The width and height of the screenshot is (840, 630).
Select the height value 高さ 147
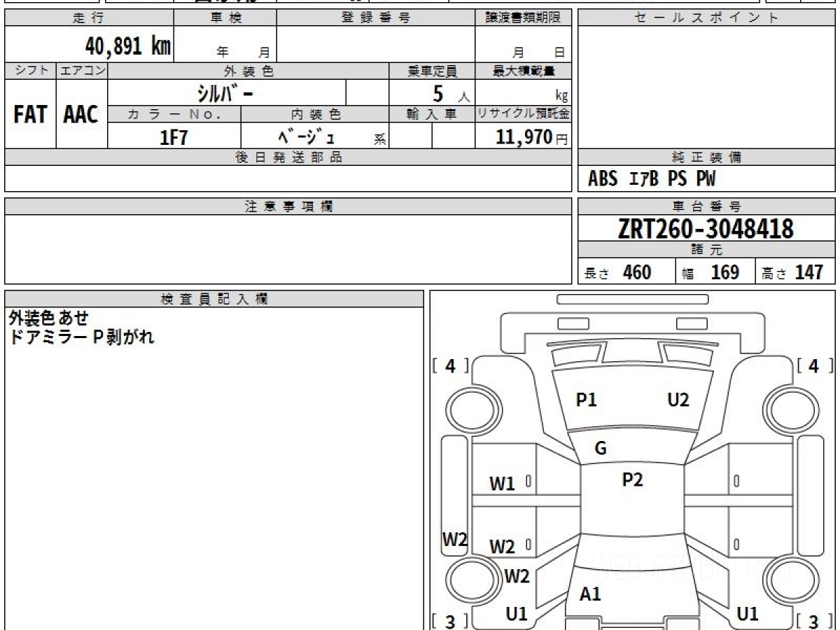point(793,272)
